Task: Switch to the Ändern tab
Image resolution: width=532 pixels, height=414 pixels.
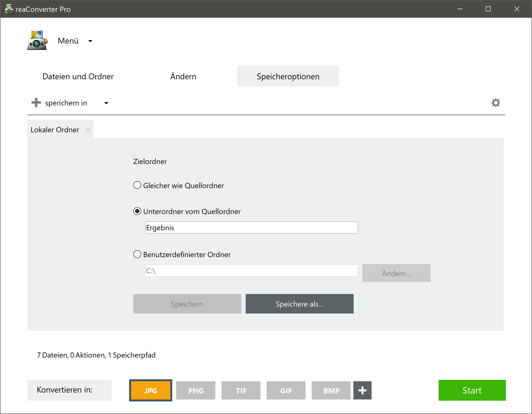Action: tap(183, 76)
